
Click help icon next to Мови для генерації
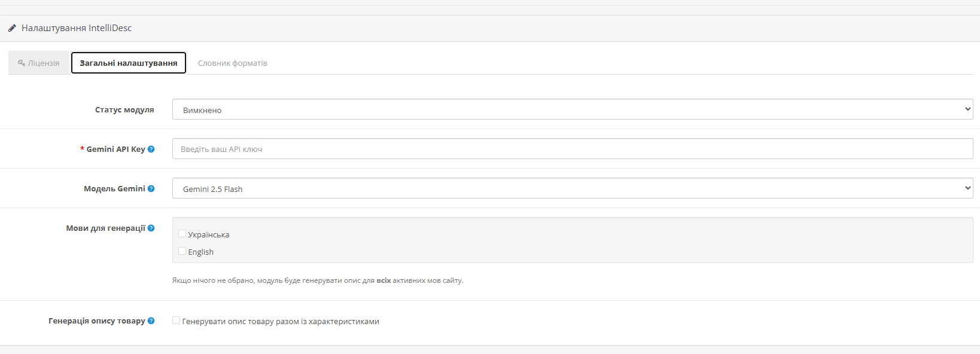(151, 228)
